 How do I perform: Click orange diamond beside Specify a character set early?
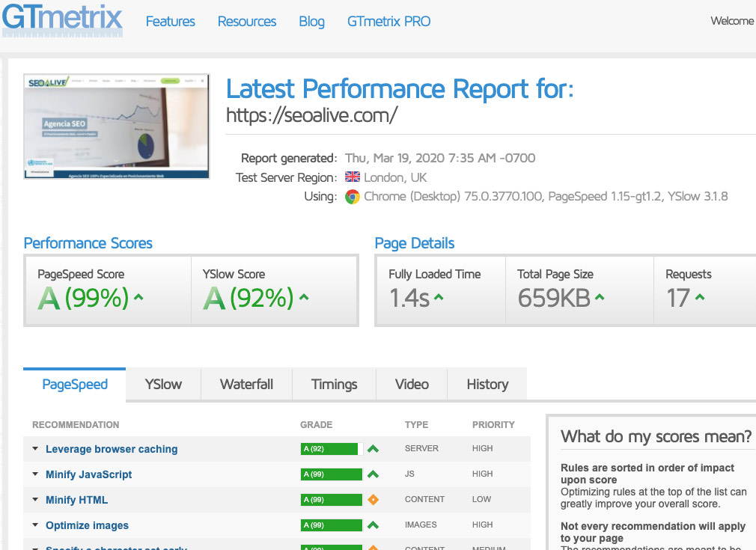372,547
